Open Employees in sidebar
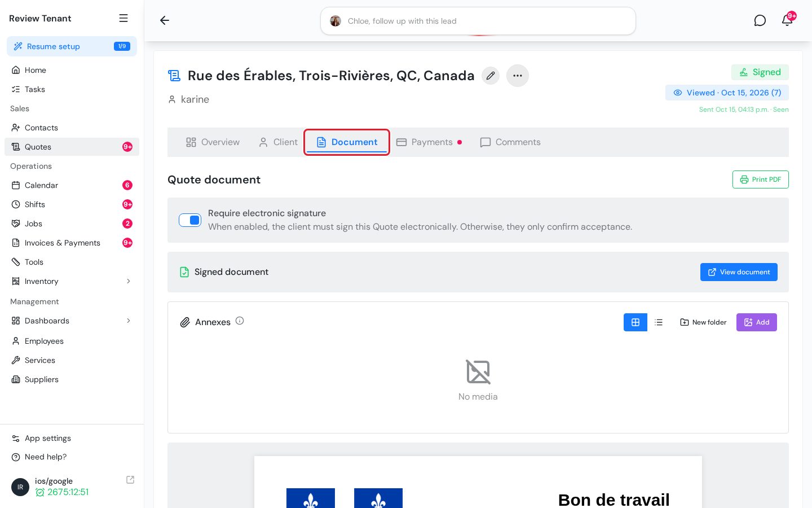Screen dimensions: 812x508 pos(72,341)
